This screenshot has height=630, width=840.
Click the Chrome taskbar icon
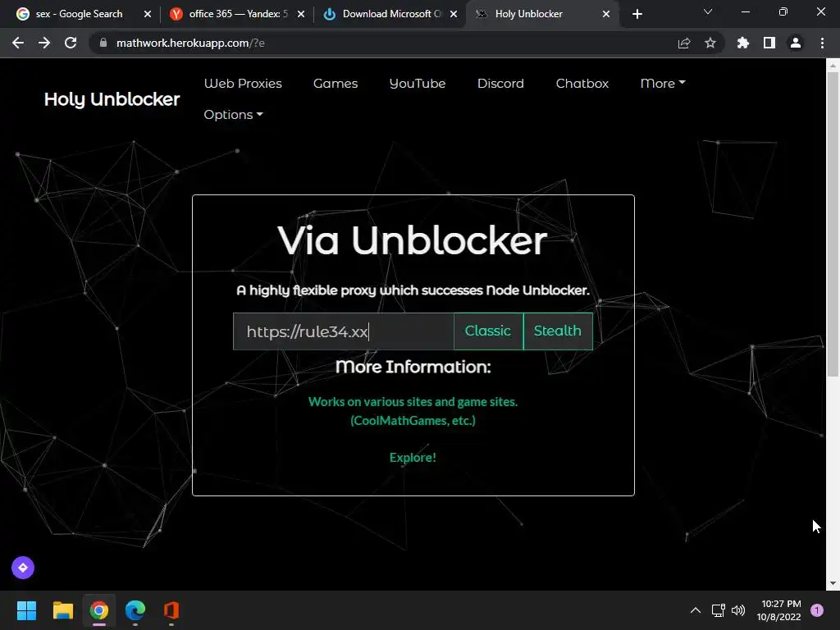[x=99, y=610]
